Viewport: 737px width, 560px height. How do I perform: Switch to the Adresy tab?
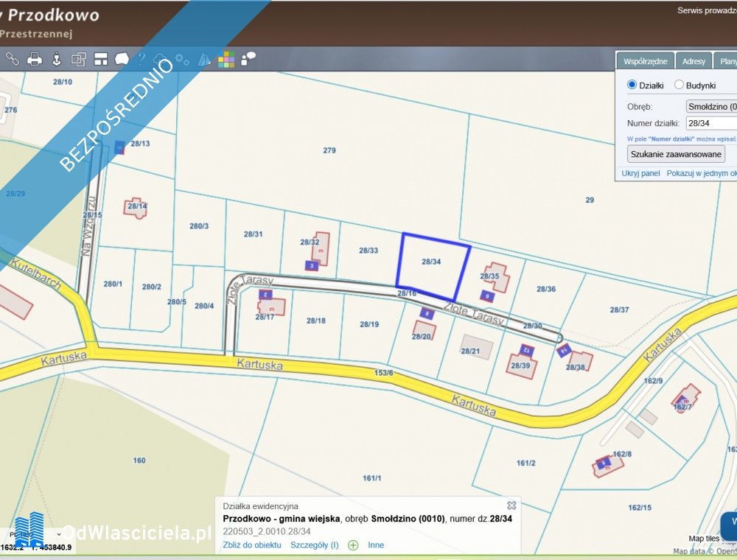point(694,60)
